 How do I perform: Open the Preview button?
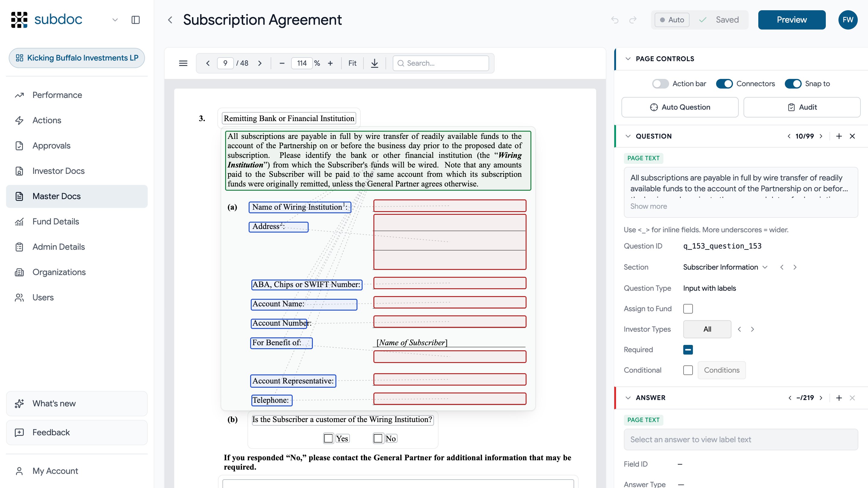791,20
